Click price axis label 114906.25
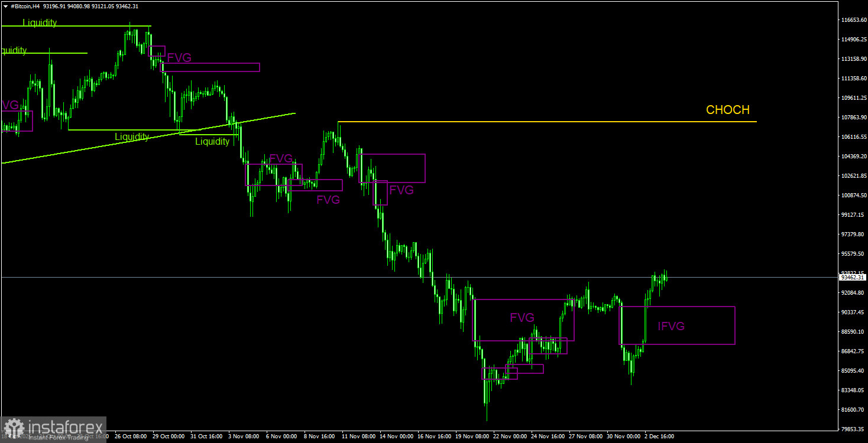The height and width of the screenshot is (443, 868). click(x=853, y=40)
